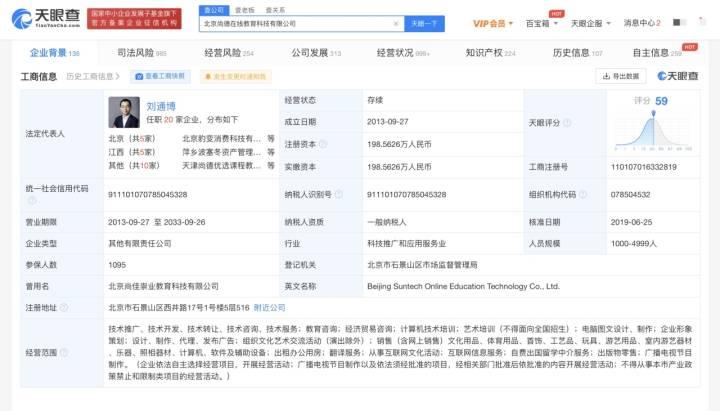Expand the 天眼企服 menu

591,23
